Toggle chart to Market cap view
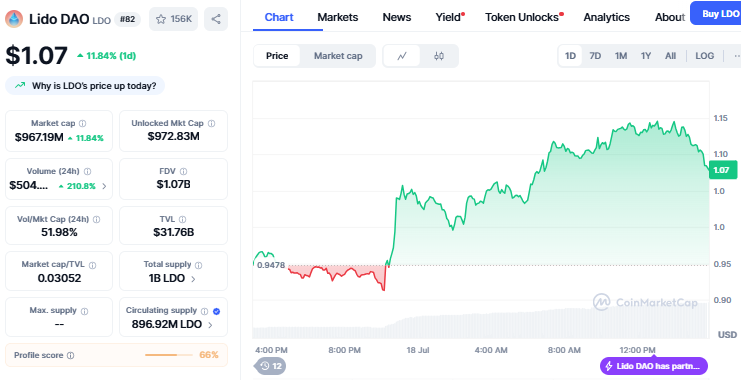This screenshot has height=380, width=741. coord(338,56)
